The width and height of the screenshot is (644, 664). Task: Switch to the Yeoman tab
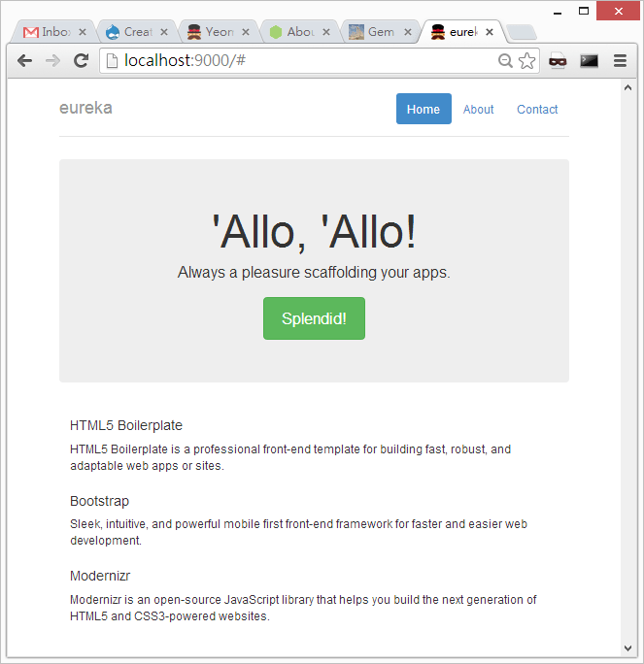pyautogui.click(x=212, y=32)
